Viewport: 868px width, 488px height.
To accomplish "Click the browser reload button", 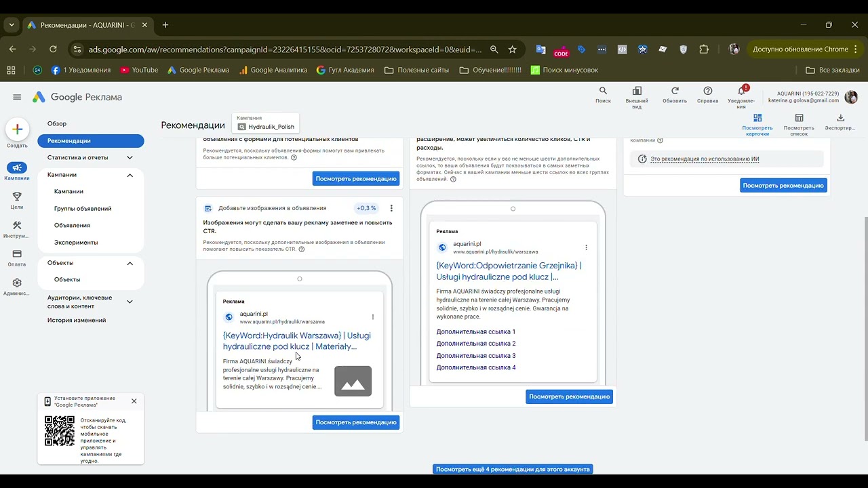I will pos(53,49).
